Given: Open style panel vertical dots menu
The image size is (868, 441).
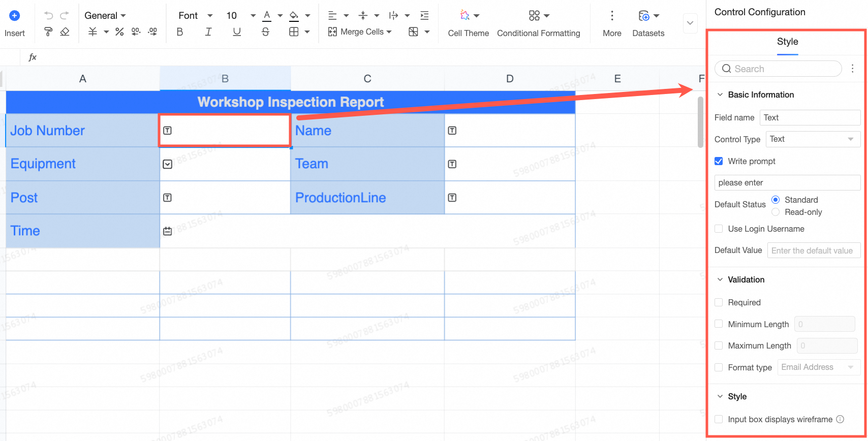Looking at the screenshot, I should [853, 69].
